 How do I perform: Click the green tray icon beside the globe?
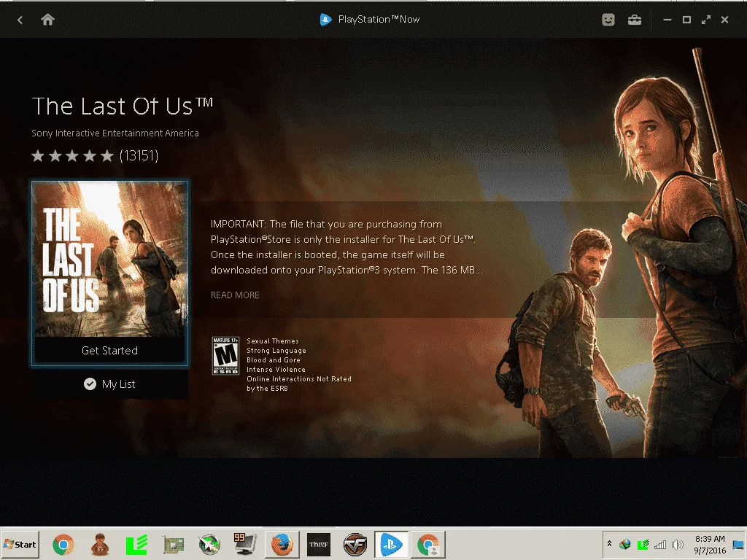click(x=643, y=544)
